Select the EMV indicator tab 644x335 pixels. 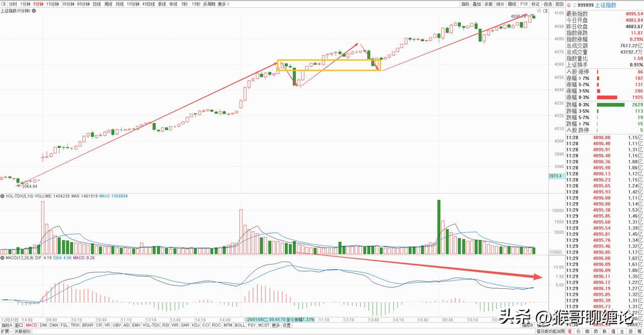pos(136,325)
